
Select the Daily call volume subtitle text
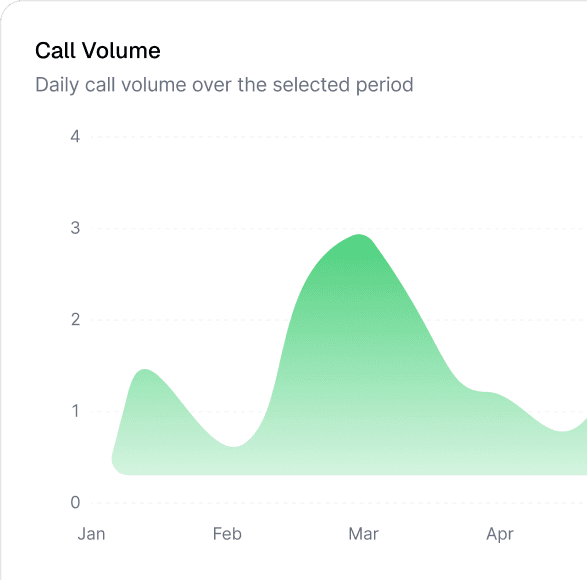coord(224,85)
